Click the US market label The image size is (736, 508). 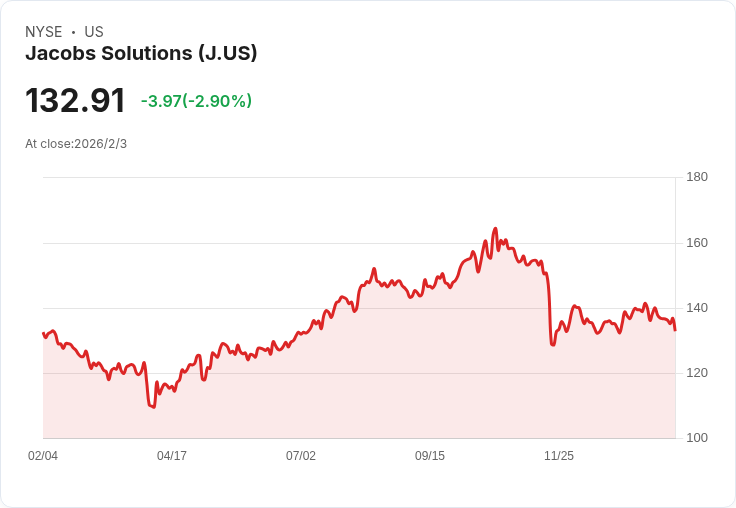(94, 31)
